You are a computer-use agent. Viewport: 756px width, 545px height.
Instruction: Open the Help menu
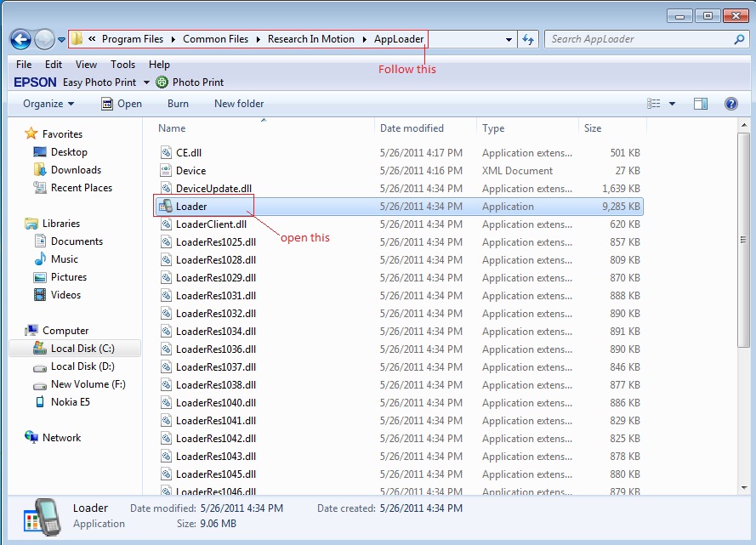tap(159, 64)
